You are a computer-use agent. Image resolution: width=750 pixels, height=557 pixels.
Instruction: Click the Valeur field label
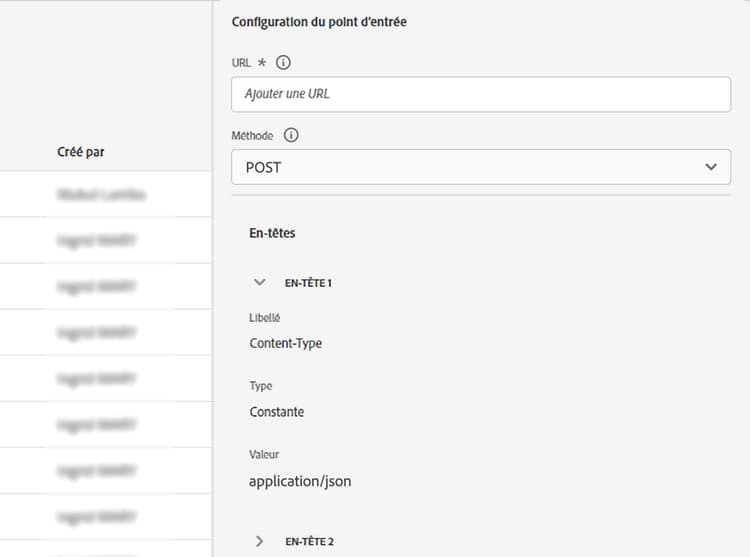pyautogui.click(x=263, y=455)
